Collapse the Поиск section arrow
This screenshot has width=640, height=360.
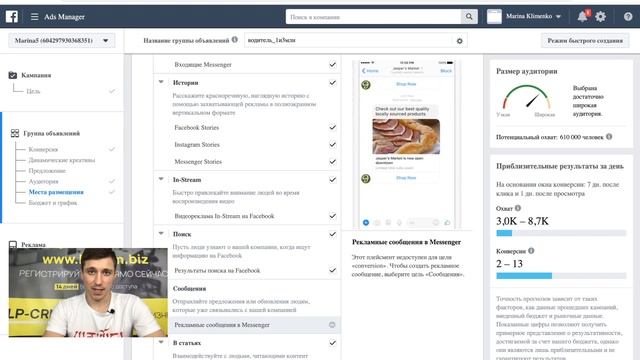161,233
